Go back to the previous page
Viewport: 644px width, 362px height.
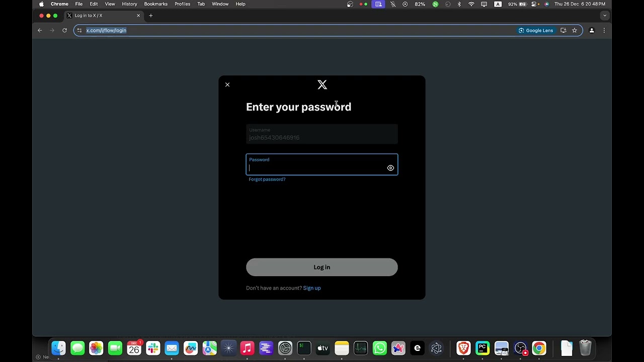point(40,30)
